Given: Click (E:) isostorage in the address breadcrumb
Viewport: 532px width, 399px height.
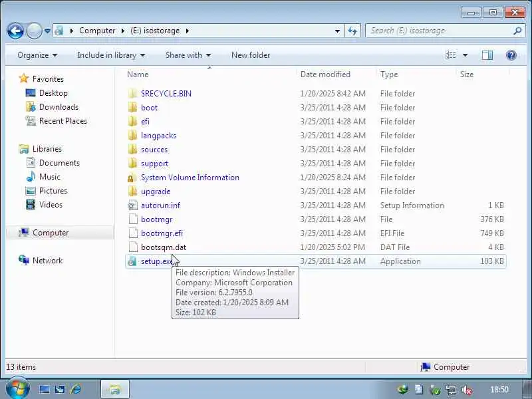Looking at the screenshot, I should pos(155,31).
